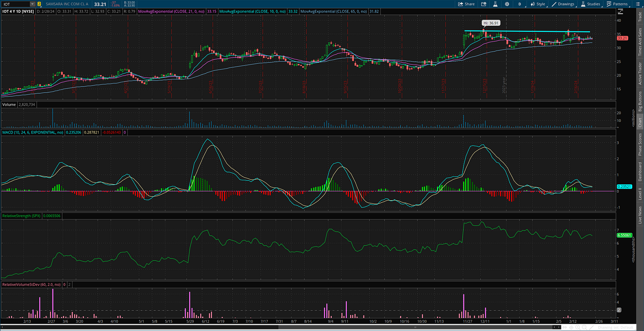The height and width of the screenshot is (331, 644).
Task: Click the zoom in magnifier icon
Action: pyautogui.click(x=578, y=327)
